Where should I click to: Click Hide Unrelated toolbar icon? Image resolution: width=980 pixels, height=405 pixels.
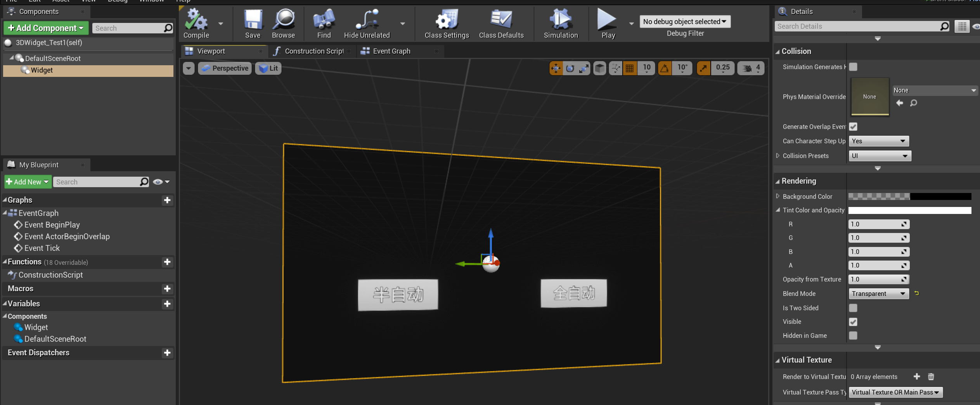tap(367, 24)
